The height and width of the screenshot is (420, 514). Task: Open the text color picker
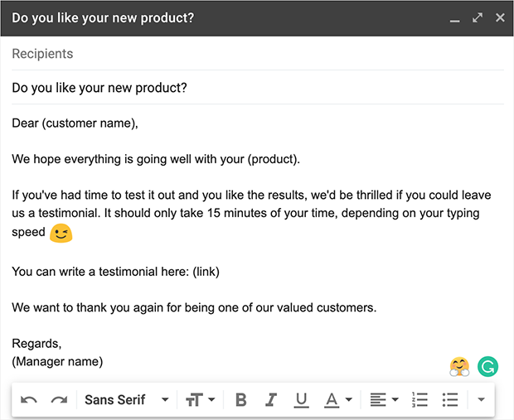(x=338, y=400)
